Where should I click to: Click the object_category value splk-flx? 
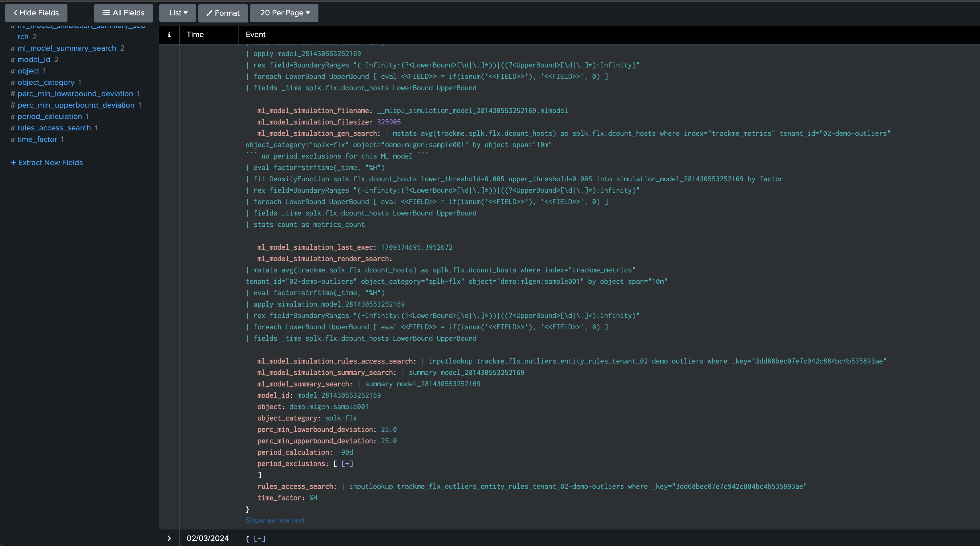341,418
